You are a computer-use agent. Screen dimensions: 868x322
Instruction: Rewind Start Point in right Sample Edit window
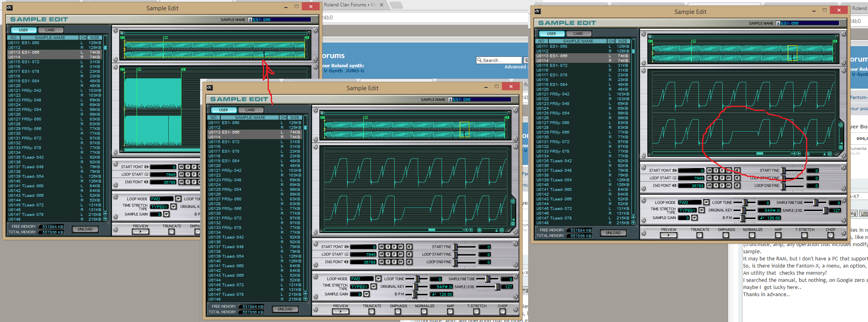(x=710, y=171)
